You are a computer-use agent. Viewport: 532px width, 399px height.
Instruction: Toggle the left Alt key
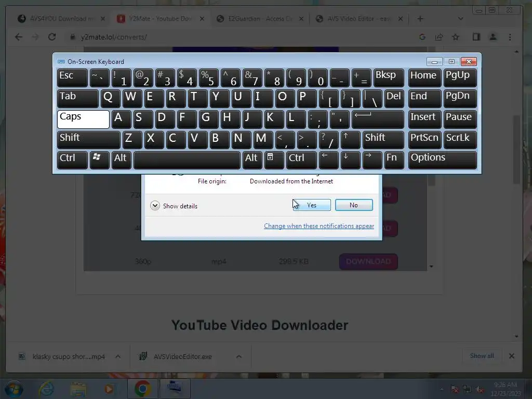point(122,160)
